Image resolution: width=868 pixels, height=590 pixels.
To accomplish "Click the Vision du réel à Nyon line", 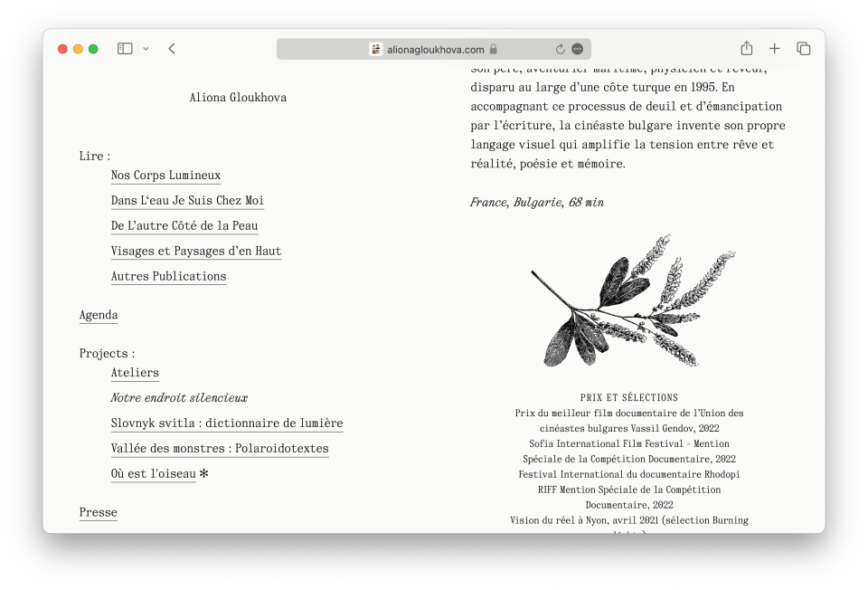I will (629, 520).
